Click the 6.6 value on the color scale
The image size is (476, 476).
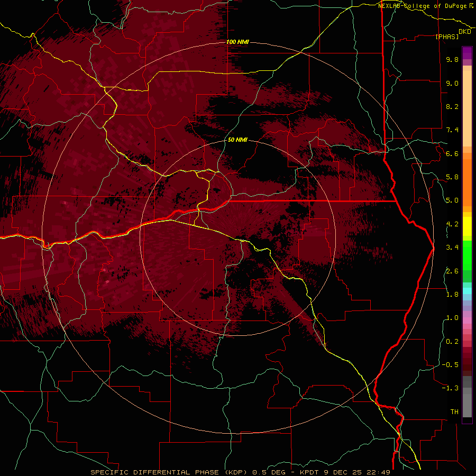[452, 153]
